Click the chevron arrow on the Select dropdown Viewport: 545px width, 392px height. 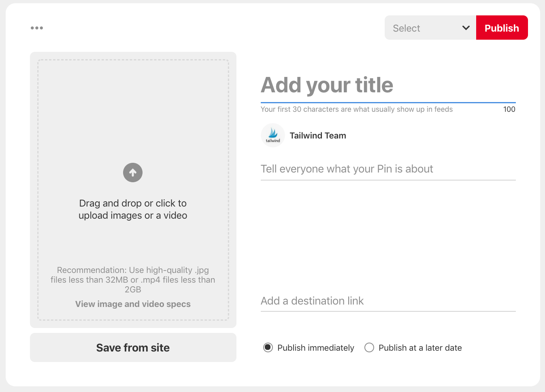tap(466, 28)
